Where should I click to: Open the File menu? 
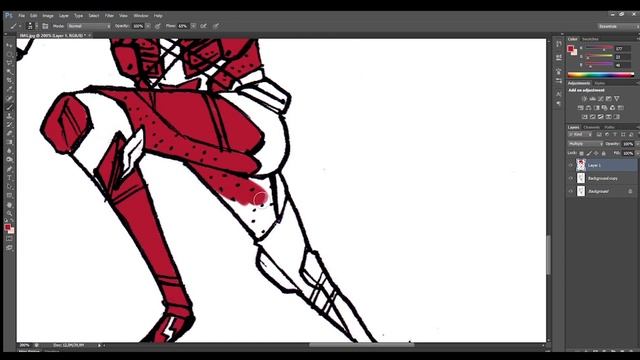(x=21, y=16)
